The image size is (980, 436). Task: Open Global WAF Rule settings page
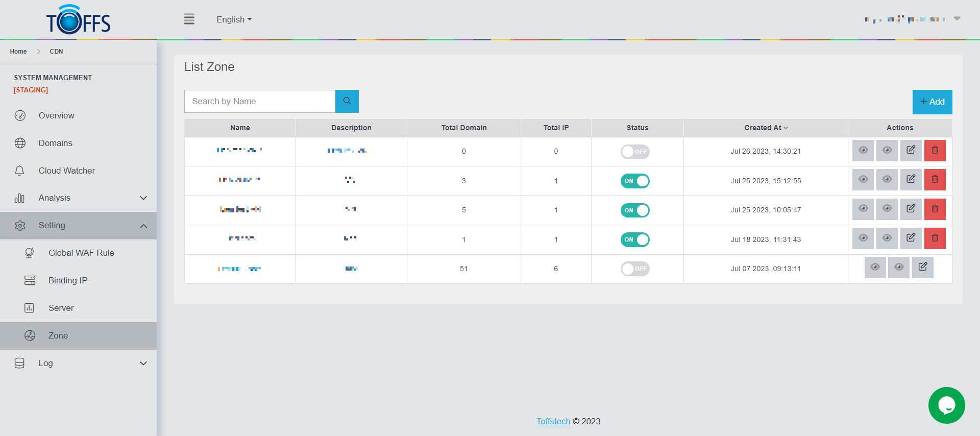pos(81,253)
